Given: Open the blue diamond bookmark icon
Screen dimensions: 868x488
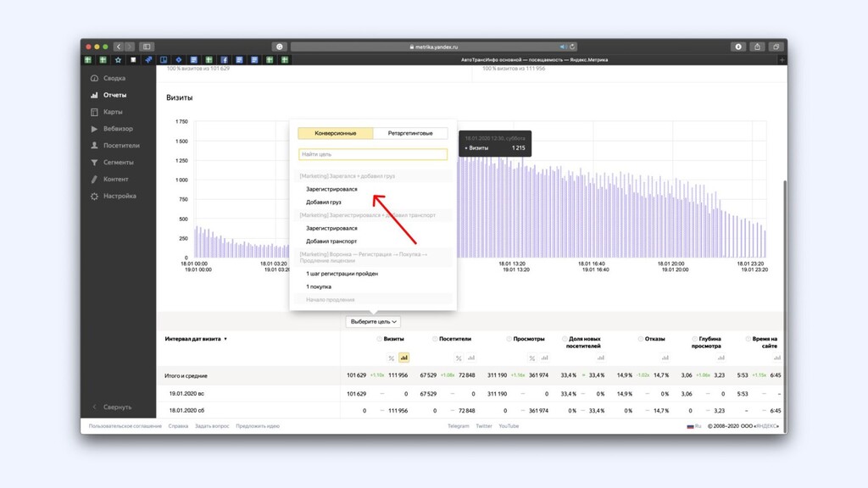Looking at the screenshot, I should 178,60.
